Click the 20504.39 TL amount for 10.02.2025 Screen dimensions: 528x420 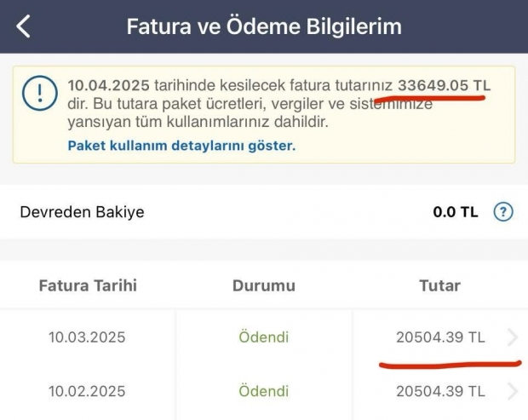pyautogui.click(x=440, y=392)
